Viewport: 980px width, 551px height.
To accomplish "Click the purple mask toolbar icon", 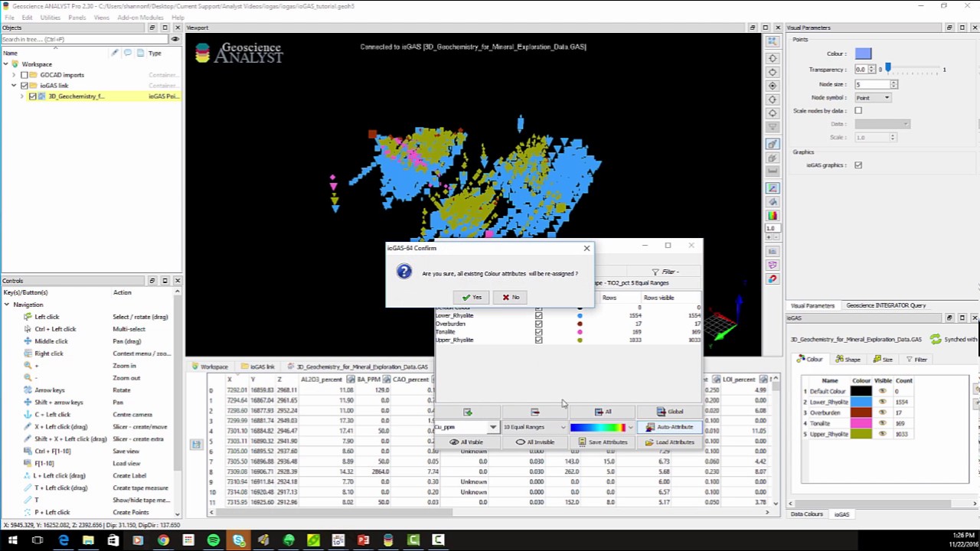I will pyautogui.click(x=773, y=265).
